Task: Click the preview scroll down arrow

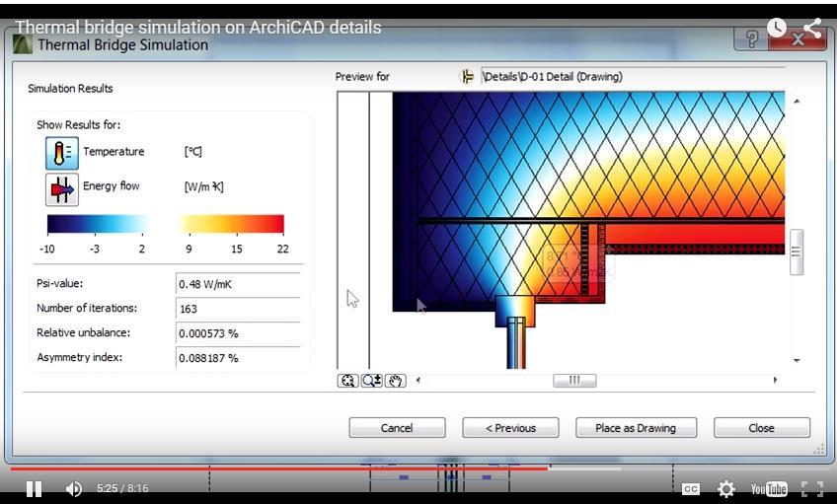Action: 797,361
